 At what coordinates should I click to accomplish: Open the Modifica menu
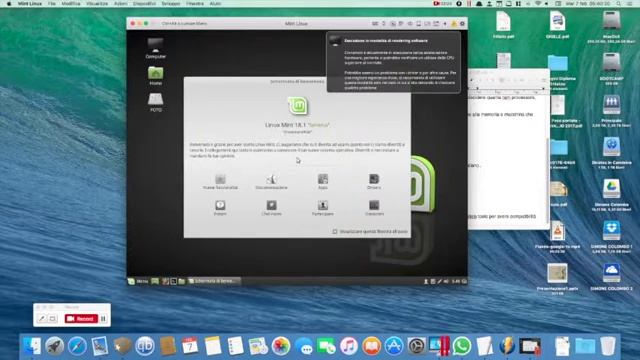click(x=71, y=4)
